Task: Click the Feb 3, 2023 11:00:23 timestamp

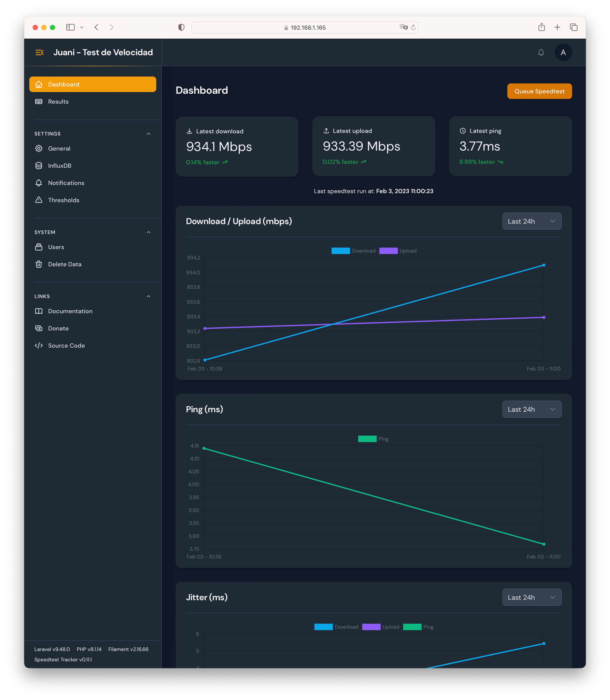Action: (x=404, y=191)
